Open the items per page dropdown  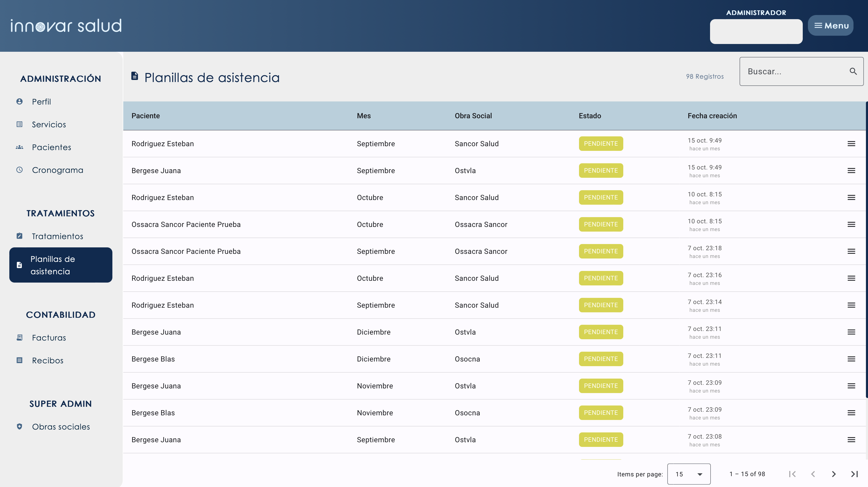[x=689, y=474]
